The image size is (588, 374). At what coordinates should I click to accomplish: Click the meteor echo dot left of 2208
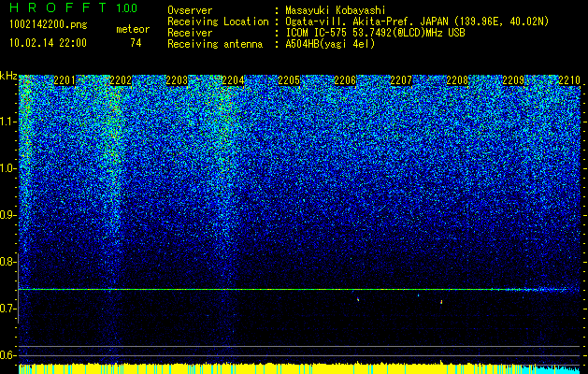441,302
